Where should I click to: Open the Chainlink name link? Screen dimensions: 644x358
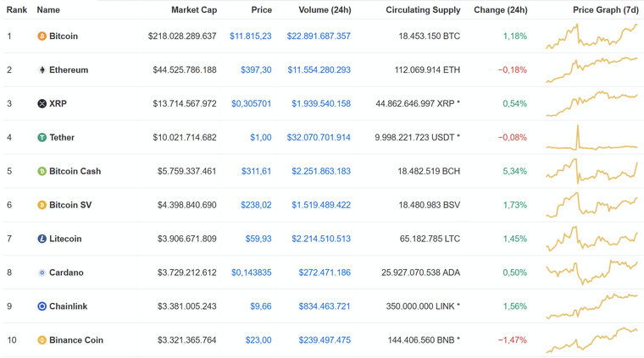68,306
